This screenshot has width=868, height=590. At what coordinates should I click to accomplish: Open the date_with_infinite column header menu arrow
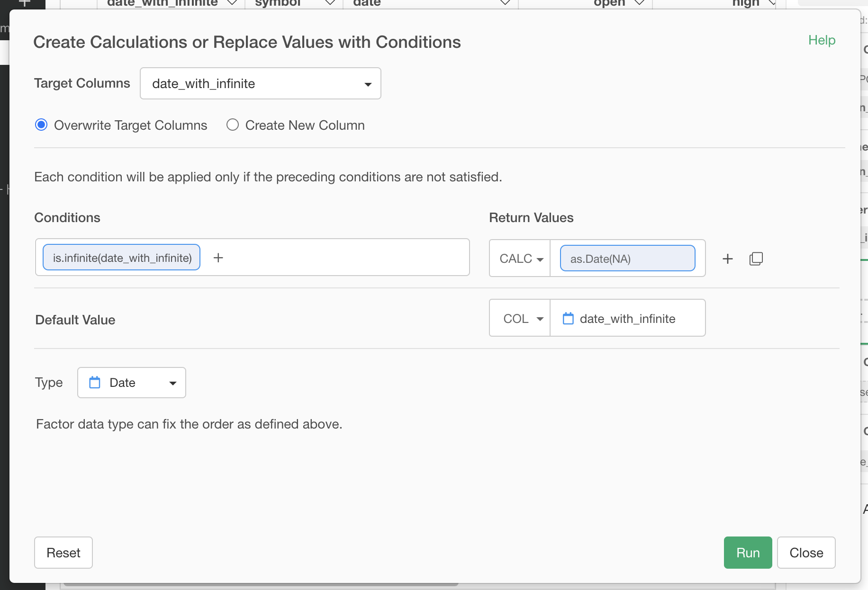(x=232, y=3)
